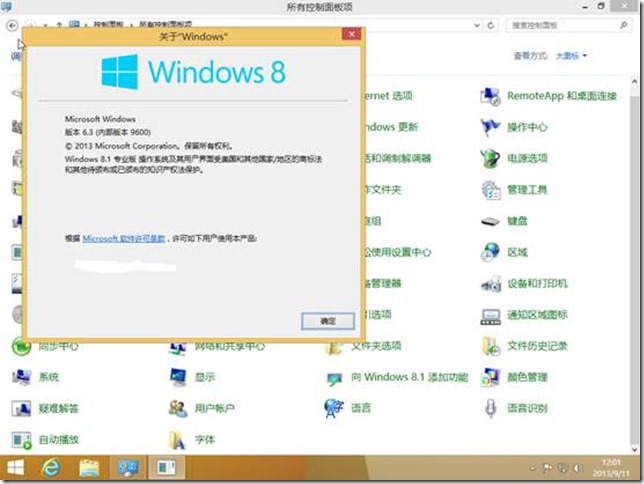Viewport: 644px width, 484px height.
Task: Open the 操作中心 flag icon
Action: tap(490, 127)
